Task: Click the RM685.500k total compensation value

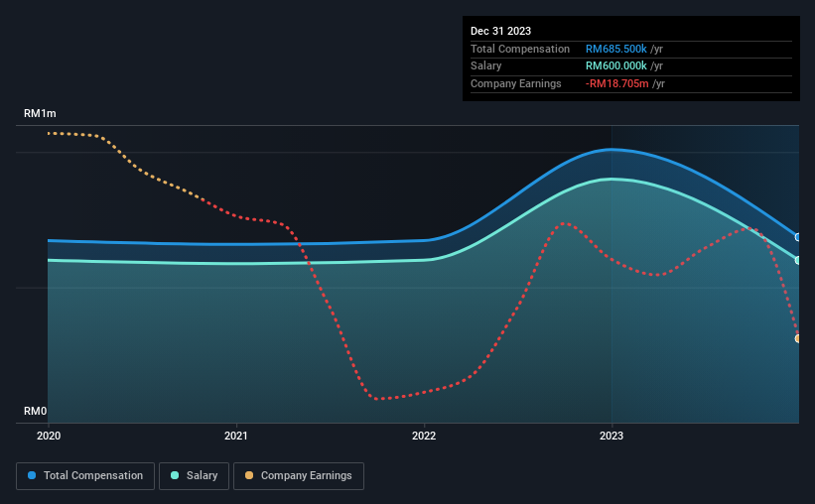Action: pos(615,49)
